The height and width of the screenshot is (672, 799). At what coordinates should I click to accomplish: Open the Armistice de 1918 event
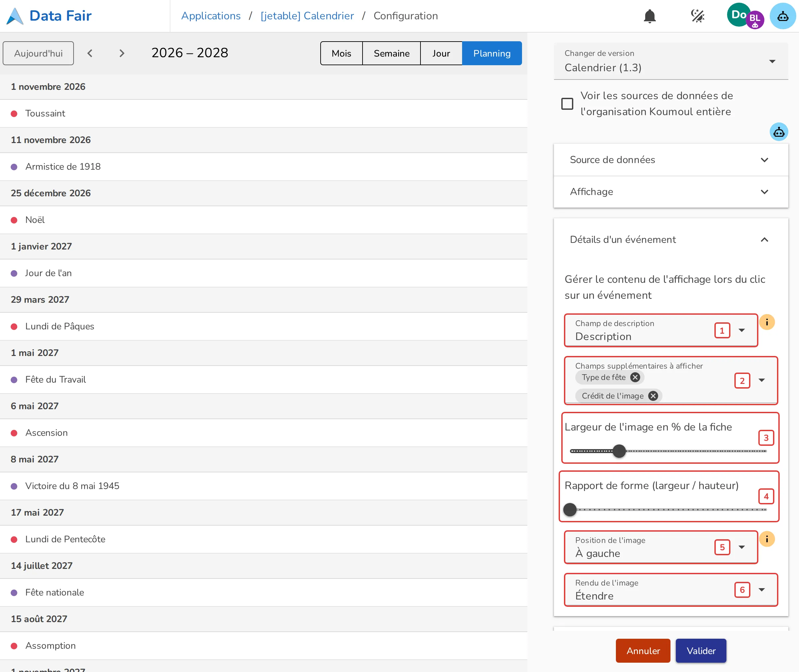click(263, 167)
